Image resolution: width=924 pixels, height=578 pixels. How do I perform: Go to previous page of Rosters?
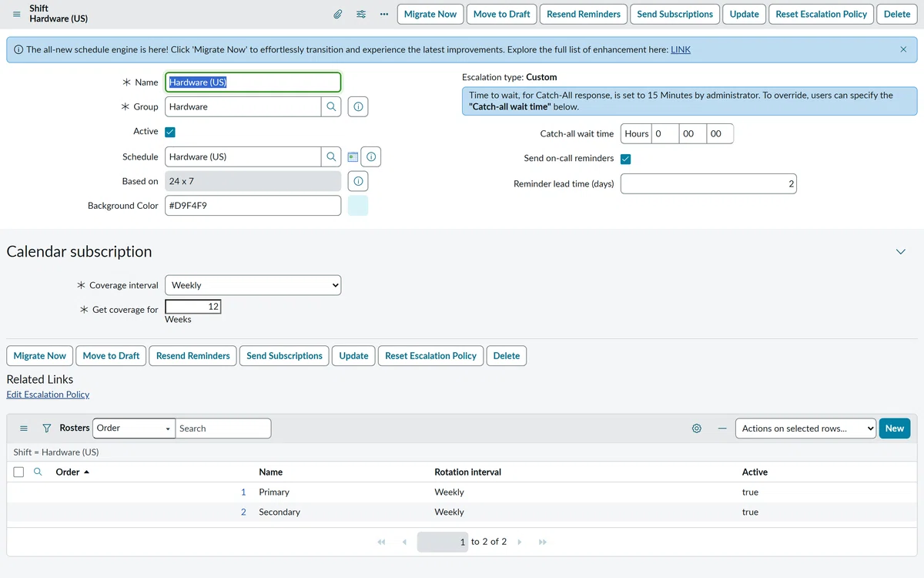405,542
